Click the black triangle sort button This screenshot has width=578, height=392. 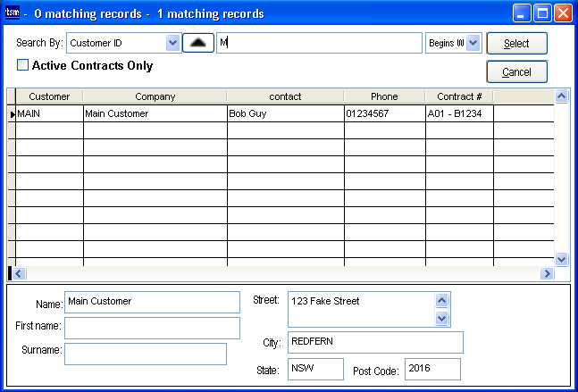[197, 43]
